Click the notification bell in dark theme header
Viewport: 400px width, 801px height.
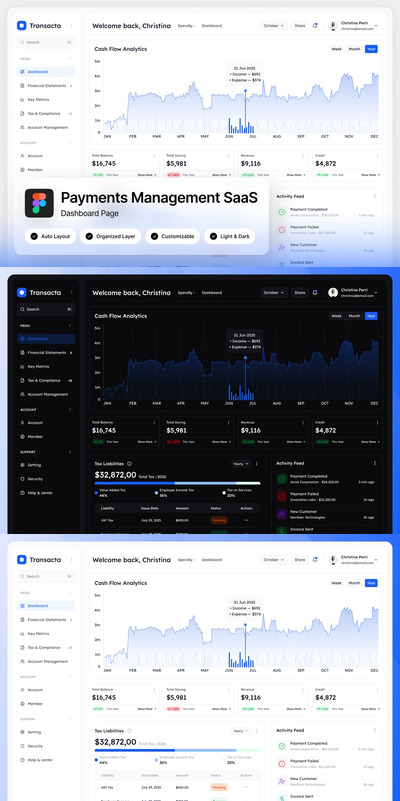[315, 293]
